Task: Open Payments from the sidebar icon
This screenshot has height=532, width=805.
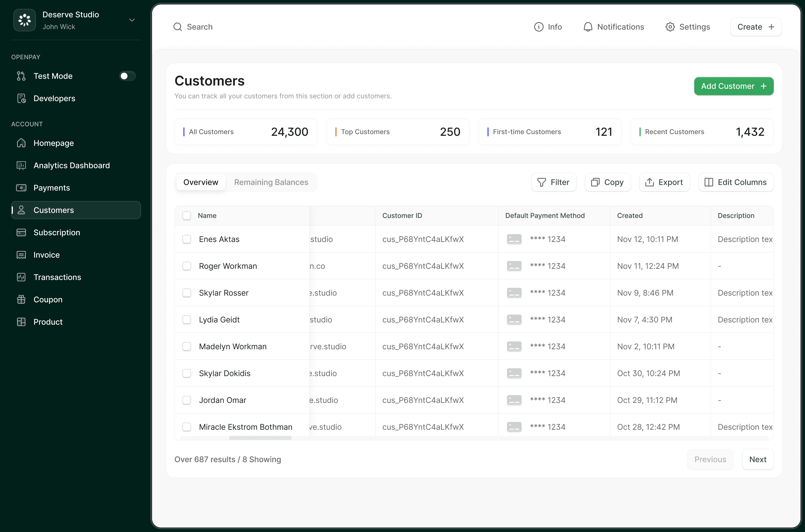Action: [x=21, y=188]
